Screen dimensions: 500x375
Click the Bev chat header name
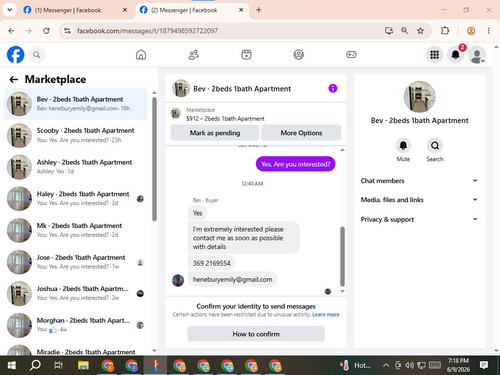point(242,89)
